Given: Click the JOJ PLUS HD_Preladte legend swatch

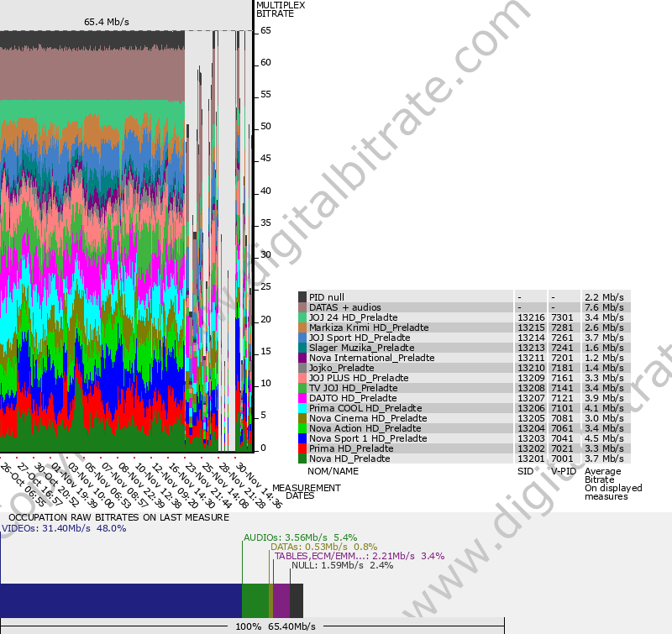Looking at the screenshot, I should (302, 378).
